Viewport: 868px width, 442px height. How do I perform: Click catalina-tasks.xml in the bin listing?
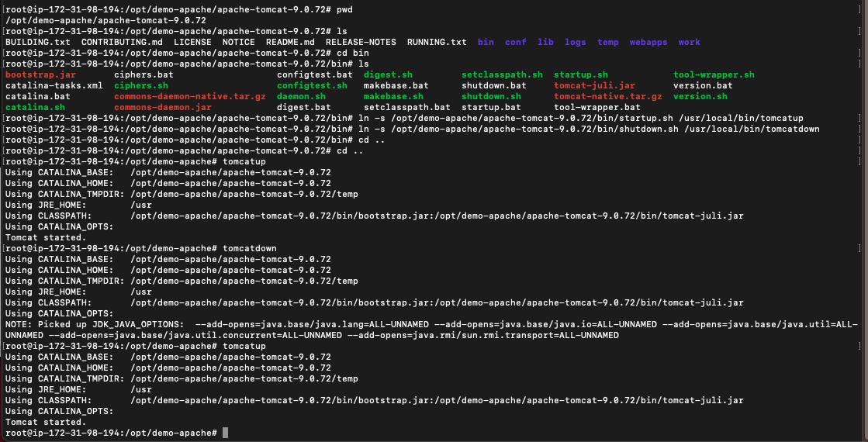54,86
